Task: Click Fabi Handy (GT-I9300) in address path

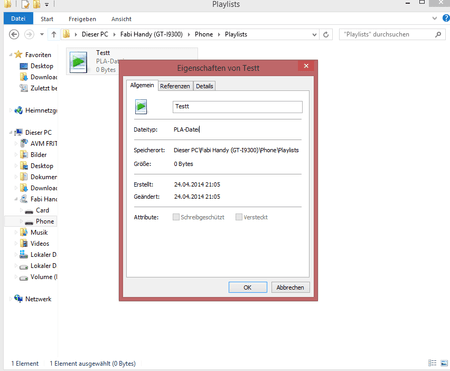Action: pos(151,34)
